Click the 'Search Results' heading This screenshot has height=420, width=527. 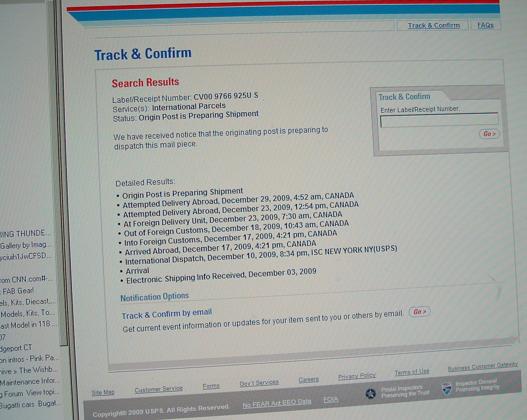(145, 82)
